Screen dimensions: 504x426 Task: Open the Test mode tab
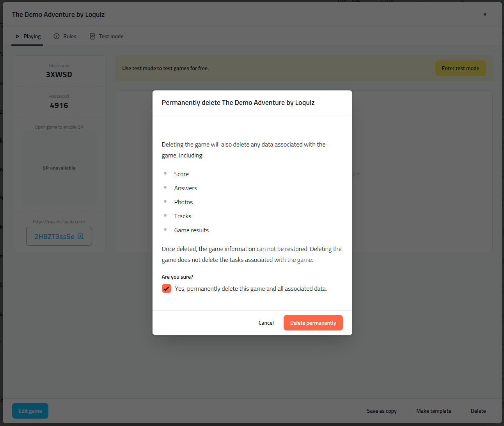(x=111, y=36)
